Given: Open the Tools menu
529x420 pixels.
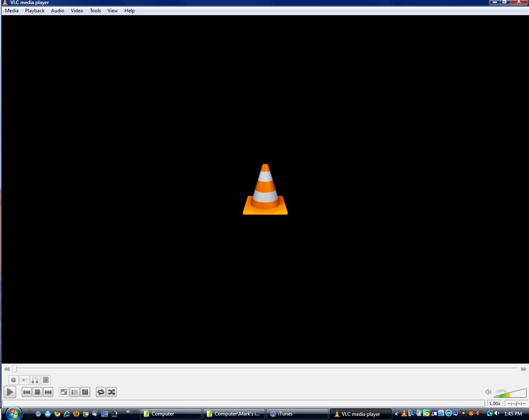Looking at the screenshot, I should [x=95, y=11].
